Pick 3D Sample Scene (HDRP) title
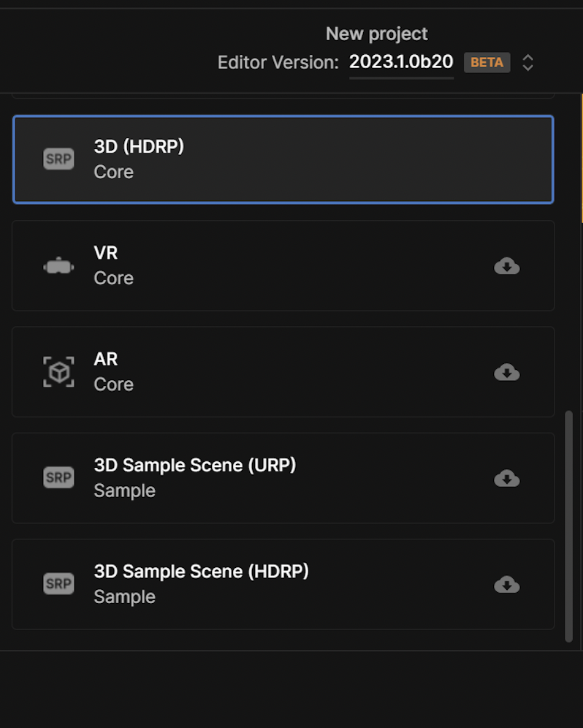The image size is (583, 728). point(202,572)
